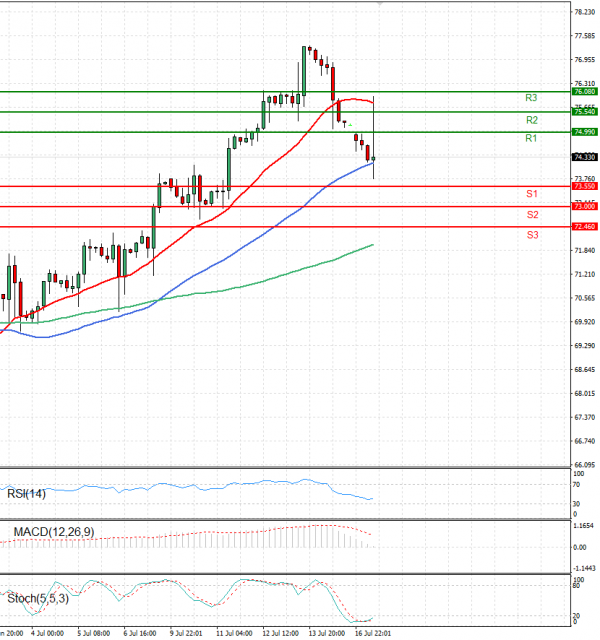Select the red 73.000 price tag
600x640 pixels.
click(x=584, y=206)
